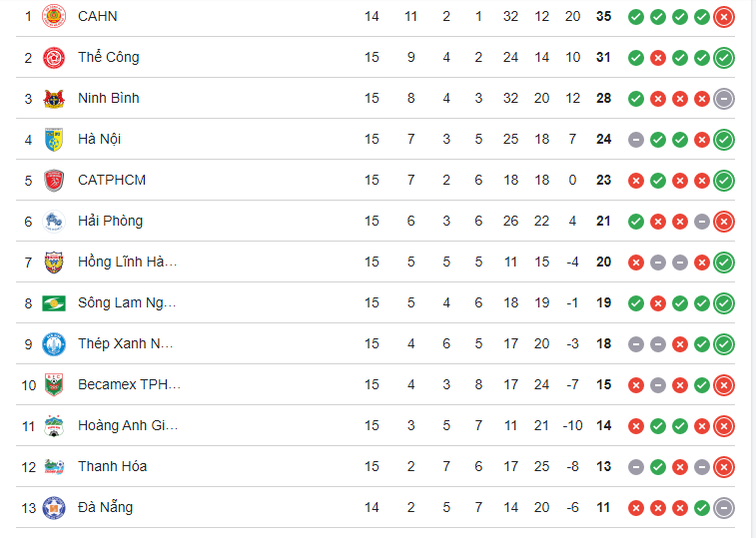This screenshot has width=756, height=538.
Task: Select the Hoàng Anh Gia Lai team name
Action: pyautogui.click(x=128, y=426)
